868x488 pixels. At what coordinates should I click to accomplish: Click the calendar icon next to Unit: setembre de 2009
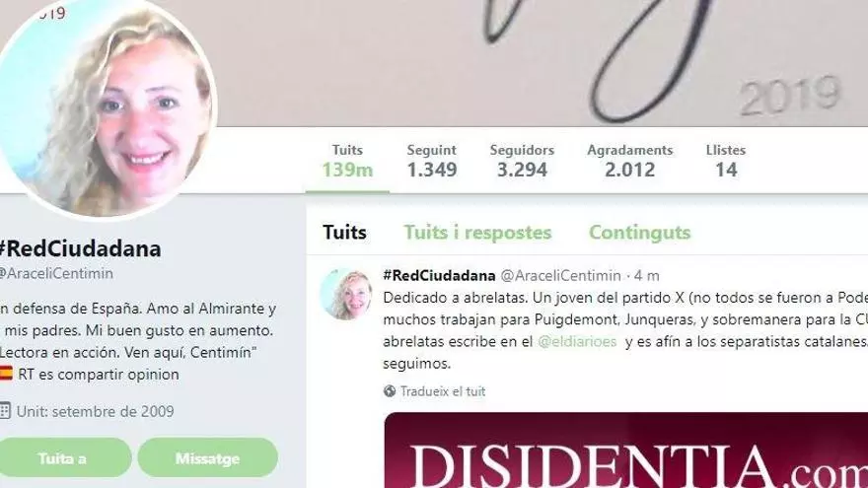pyautogui.click(x=4, y=410)
